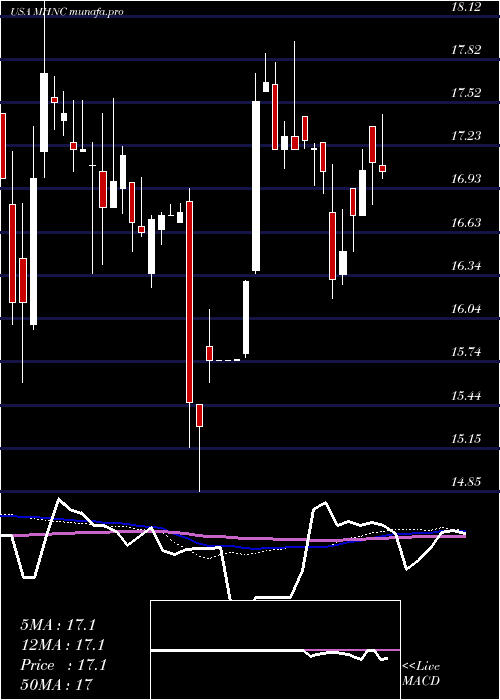This screenshot has height=700, width=500.
Task: Click the '12MA : 17.1' readout
Action: tap(62, 645)
